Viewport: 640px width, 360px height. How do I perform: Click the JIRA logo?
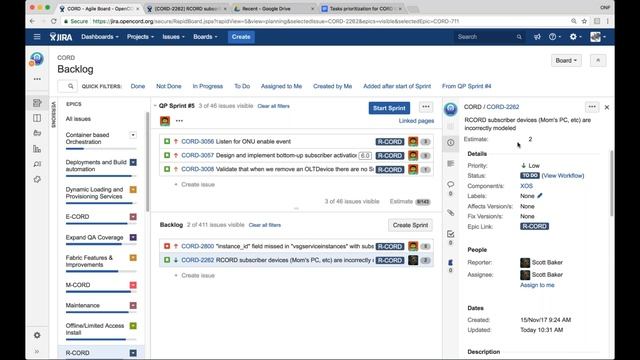[61, 37]
